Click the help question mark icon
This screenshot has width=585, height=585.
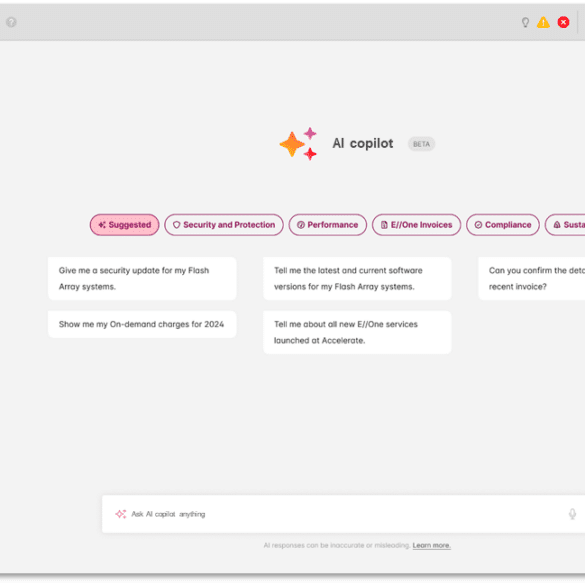[x=11, y=22]
